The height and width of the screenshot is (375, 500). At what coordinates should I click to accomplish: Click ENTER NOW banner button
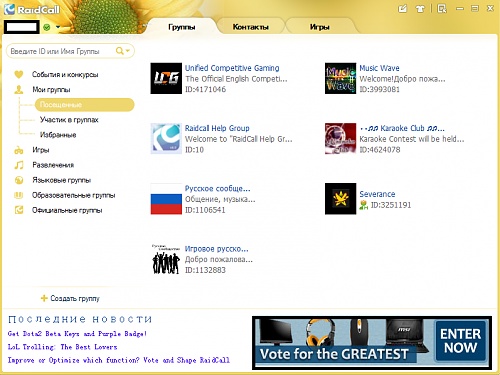460,341
